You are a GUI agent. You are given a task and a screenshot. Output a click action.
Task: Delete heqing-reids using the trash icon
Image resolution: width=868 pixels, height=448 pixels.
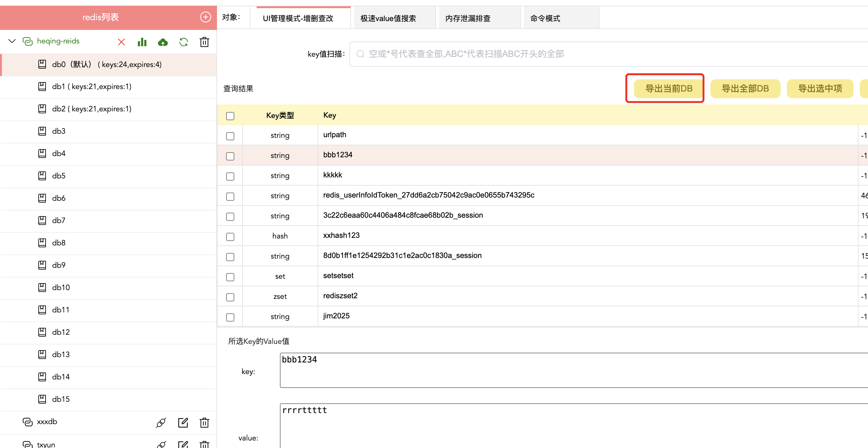click(x=204, y=42)
